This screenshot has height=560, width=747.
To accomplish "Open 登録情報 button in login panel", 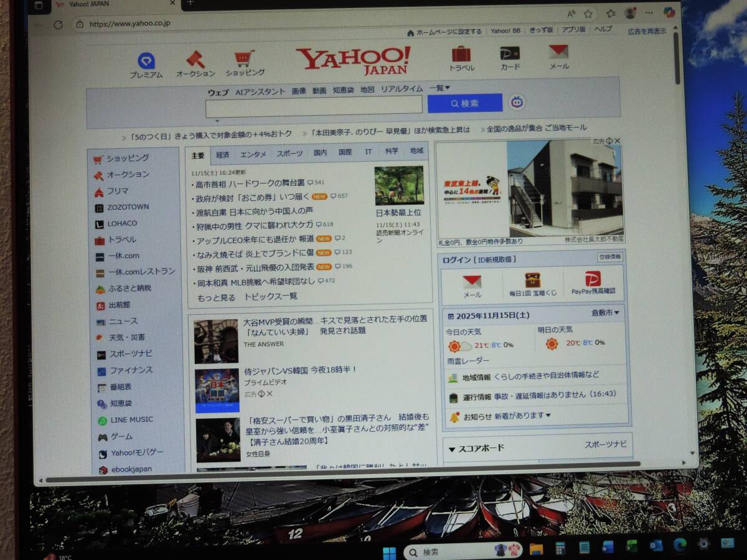I will (x=609, y=256).
